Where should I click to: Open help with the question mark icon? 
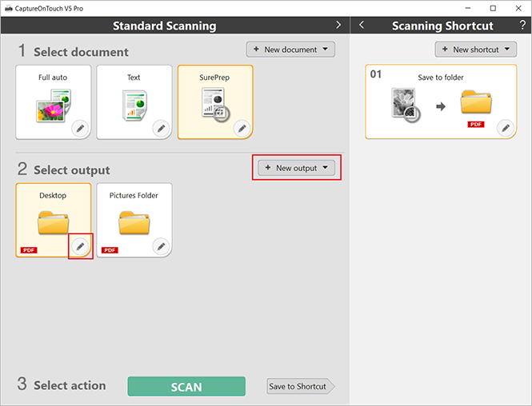point(522,25)
